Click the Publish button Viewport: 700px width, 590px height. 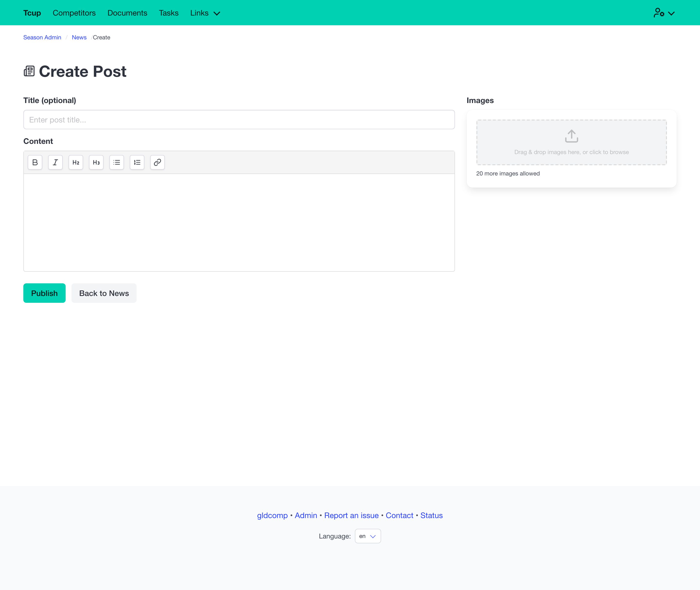pyautogui.click(x=44, y=293)
